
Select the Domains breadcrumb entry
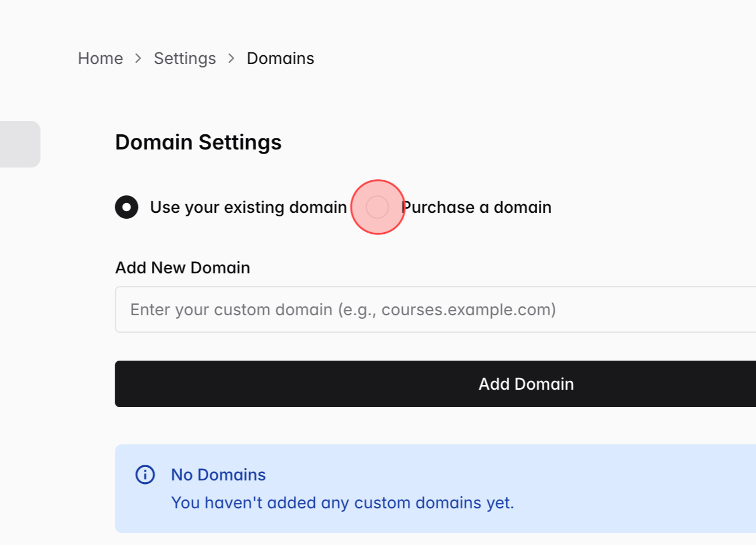[x=281, y=58]
